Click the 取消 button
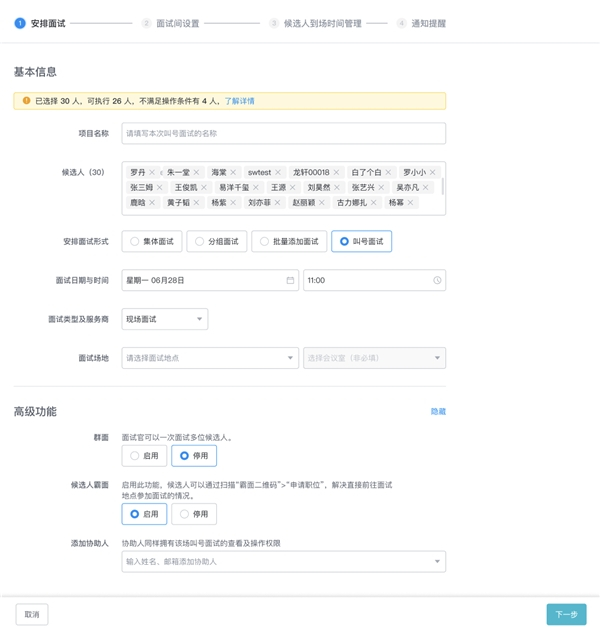 [32, 614]
